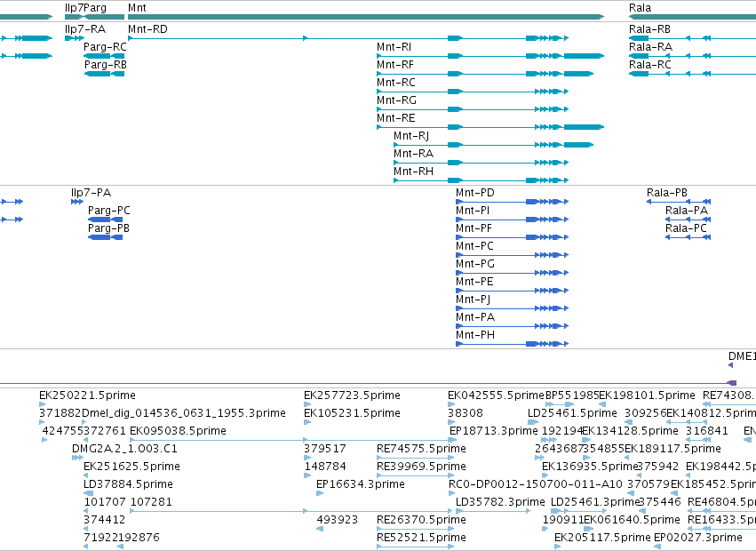Select EST EP18713.3prime
This screenshot has width=756, height=551.
(493, 431)
